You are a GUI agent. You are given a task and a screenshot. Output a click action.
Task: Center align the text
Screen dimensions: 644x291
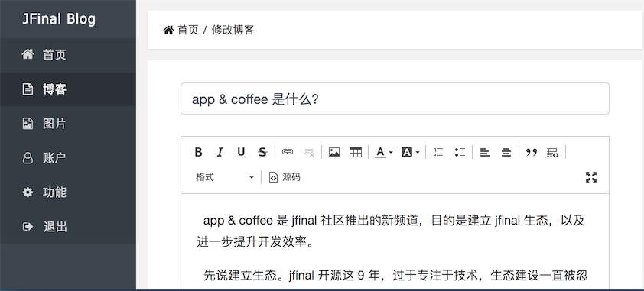click(x=506, y=153)
